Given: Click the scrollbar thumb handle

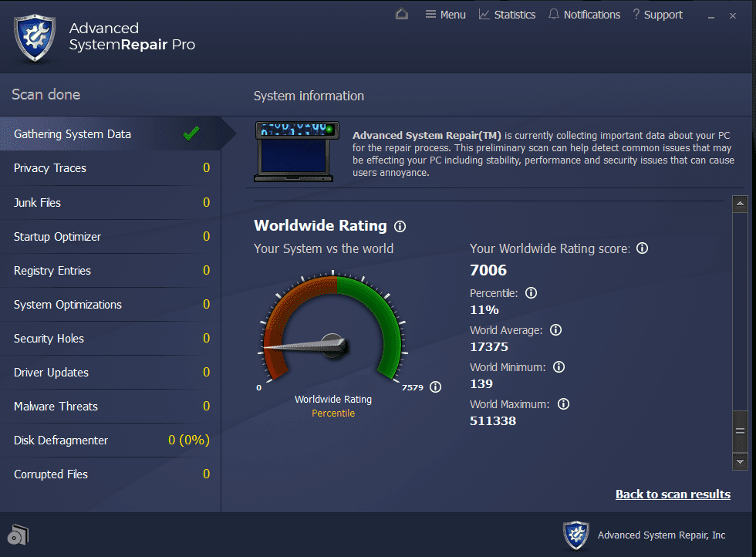Looking at the screenshot, I should 740,431.
